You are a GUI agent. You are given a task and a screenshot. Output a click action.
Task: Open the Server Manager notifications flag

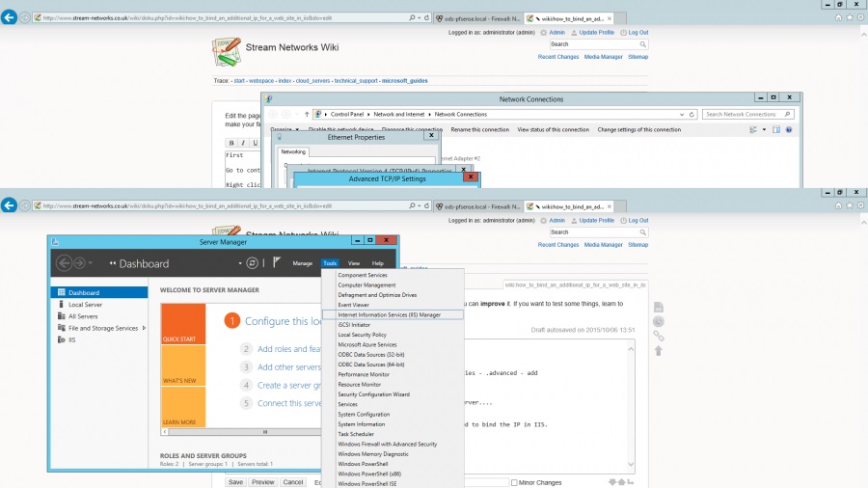click(276, 262)
